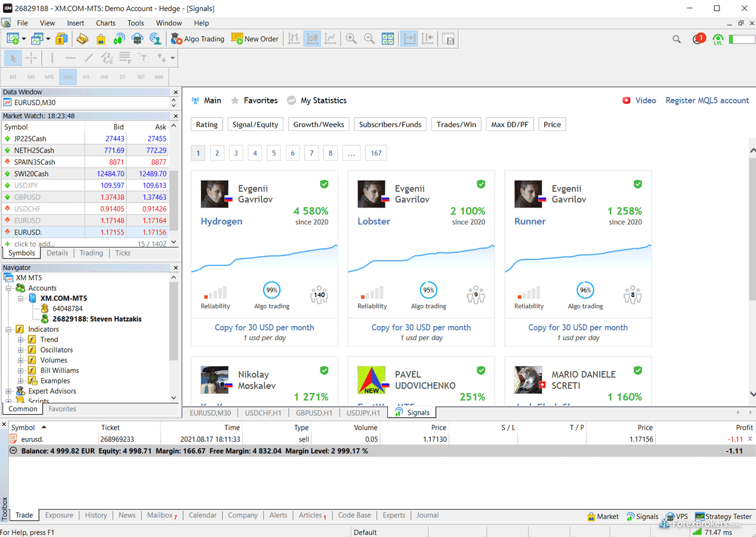
Task: Toggle chart auto-scroll to end icon
Action: (409, 39)
